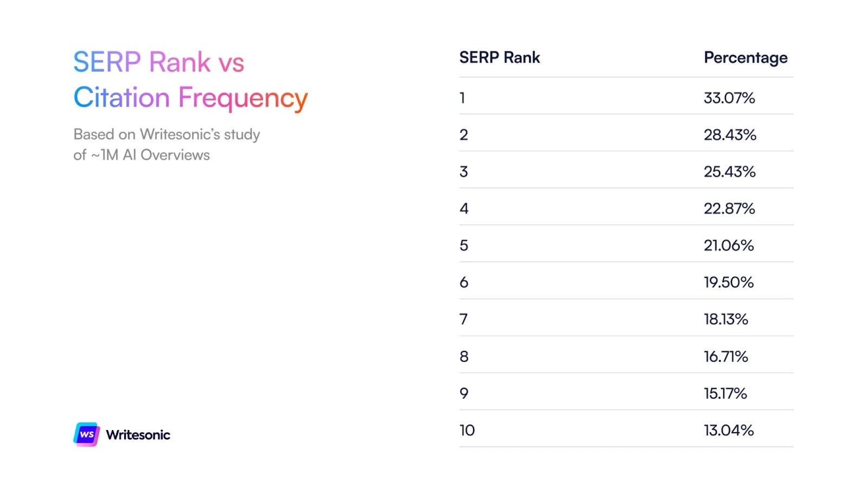Click the Writesonic WS logo icon
Viewport: 868px width, 488px height.
point(86,434)
